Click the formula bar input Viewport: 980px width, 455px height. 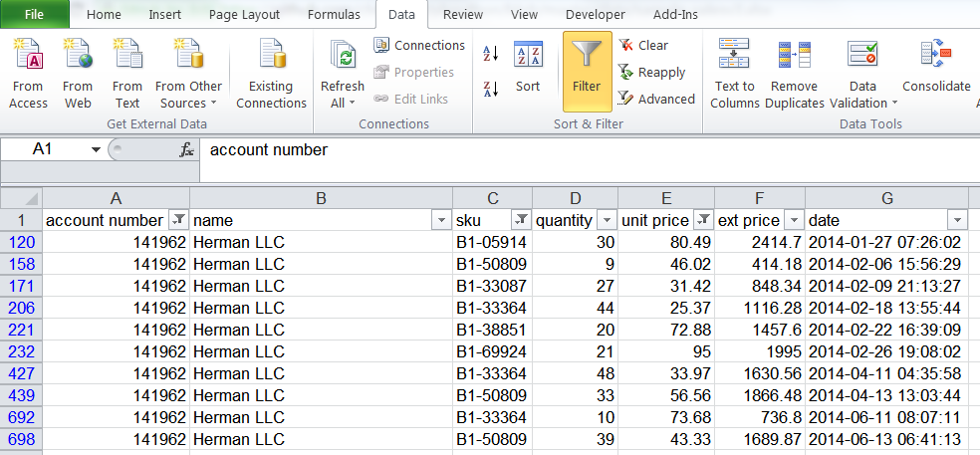pos(588,149)
